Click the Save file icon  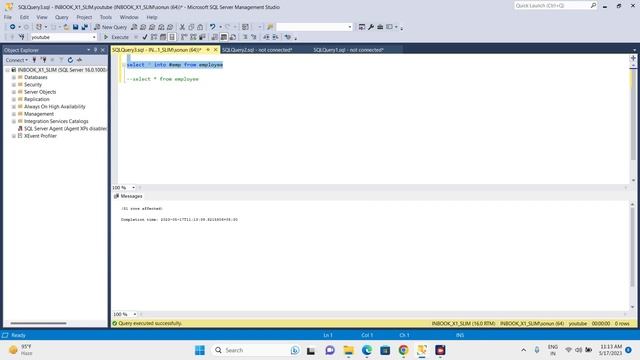tap(76, 27)
